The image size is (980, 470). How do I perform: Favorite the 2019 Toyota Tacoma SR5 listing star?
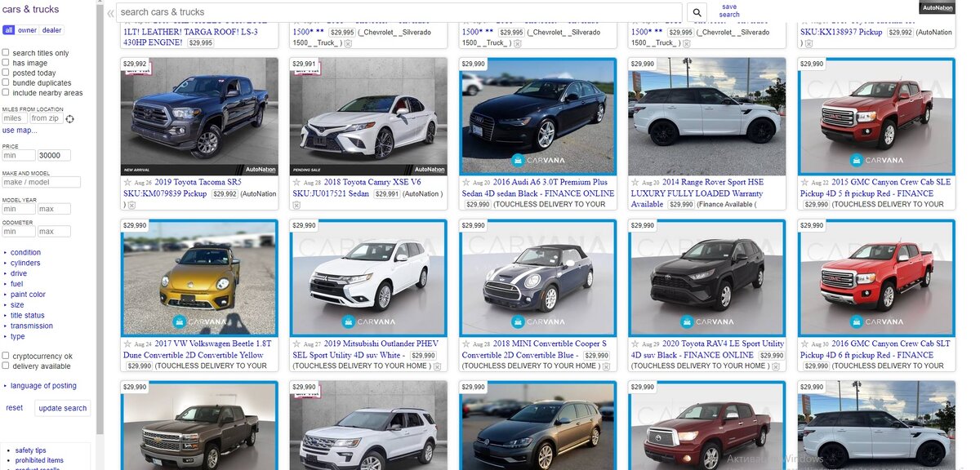[127, 183]
